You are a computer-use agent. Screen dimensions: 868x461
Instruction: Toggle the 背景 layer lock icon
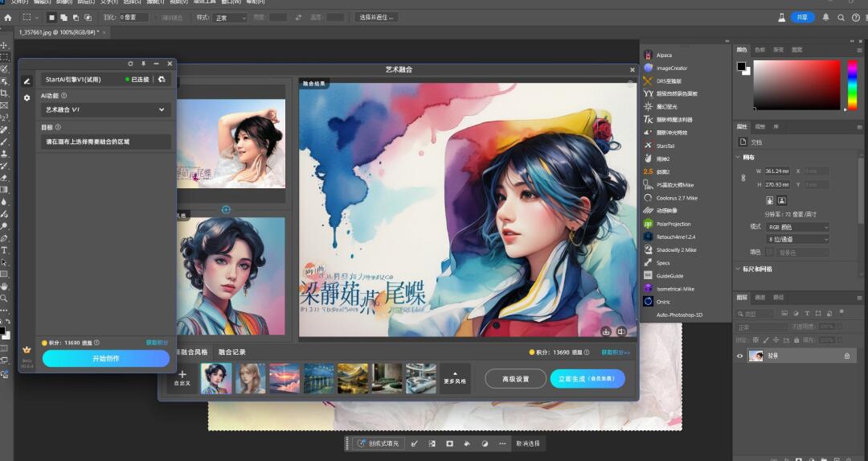tap(847, 356)
